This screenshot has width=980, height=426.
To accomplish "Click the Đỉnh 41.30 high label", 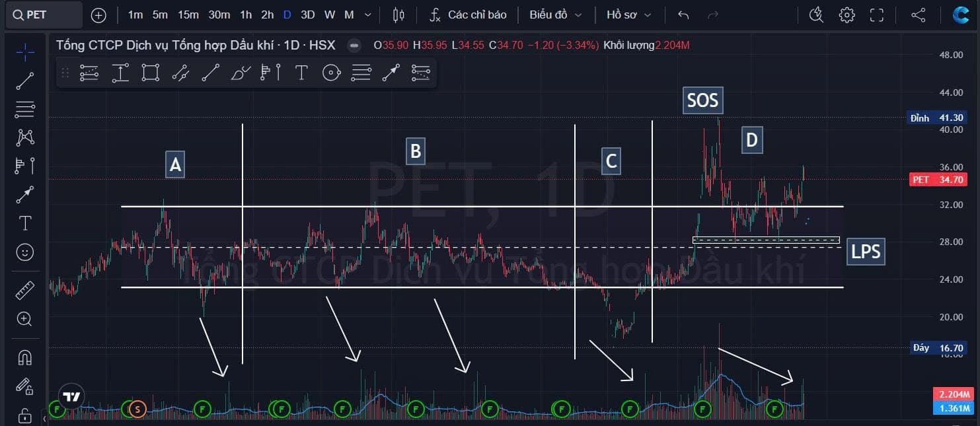I will click(937, 118).
